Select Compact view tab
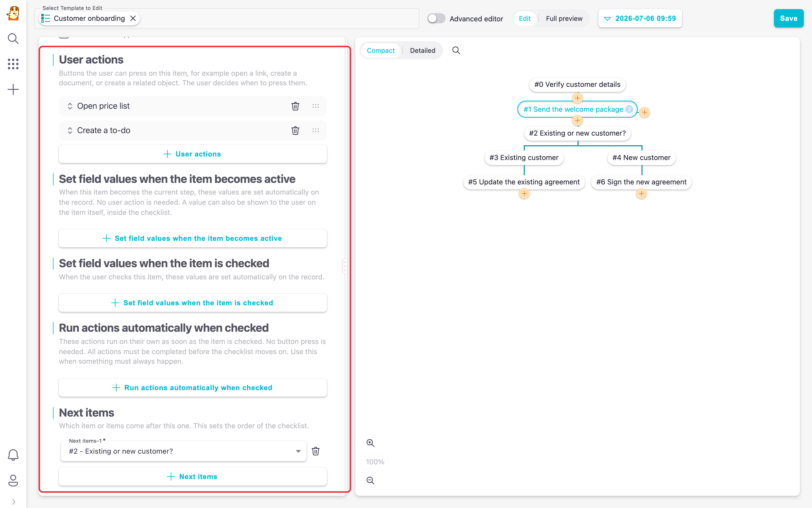 coord(381,50)
